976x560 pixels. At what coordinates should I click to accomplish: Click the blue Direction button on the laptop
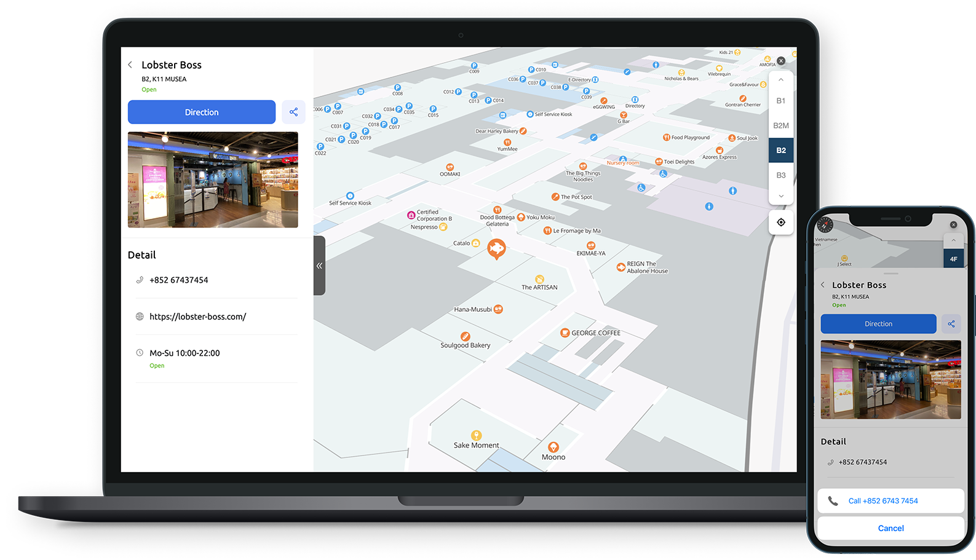click(202, 112)
